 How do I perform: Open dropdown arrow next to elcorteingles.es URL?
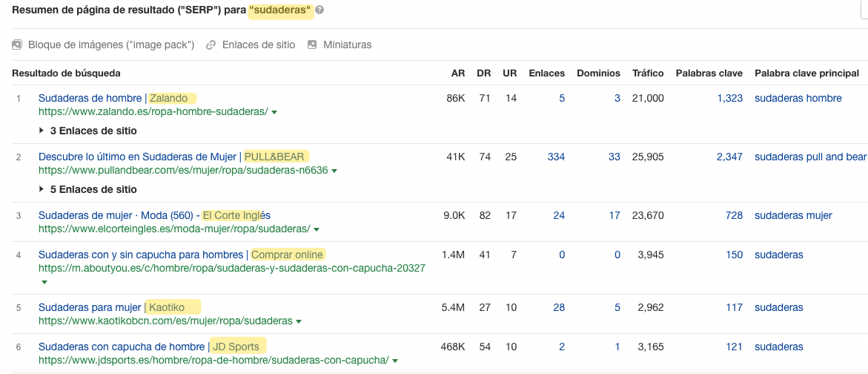pyautogui.click(x=316, y=229)
